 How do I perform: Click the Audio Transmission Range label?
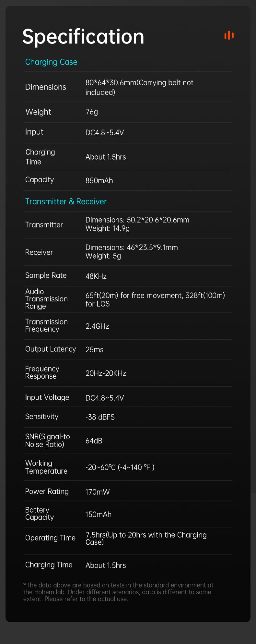[46, 299]
